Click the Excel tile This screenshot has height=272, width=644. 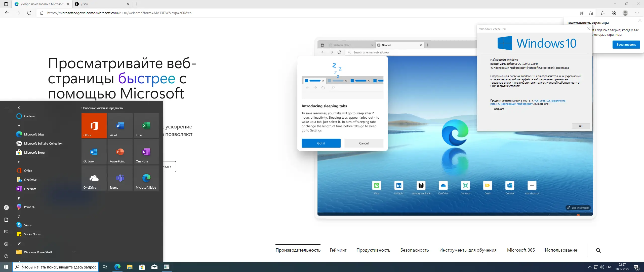[146, 125]
